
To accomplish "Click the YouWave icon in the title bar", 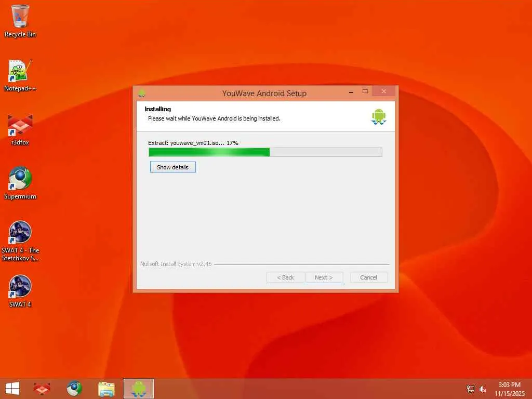I will [142, 93].
